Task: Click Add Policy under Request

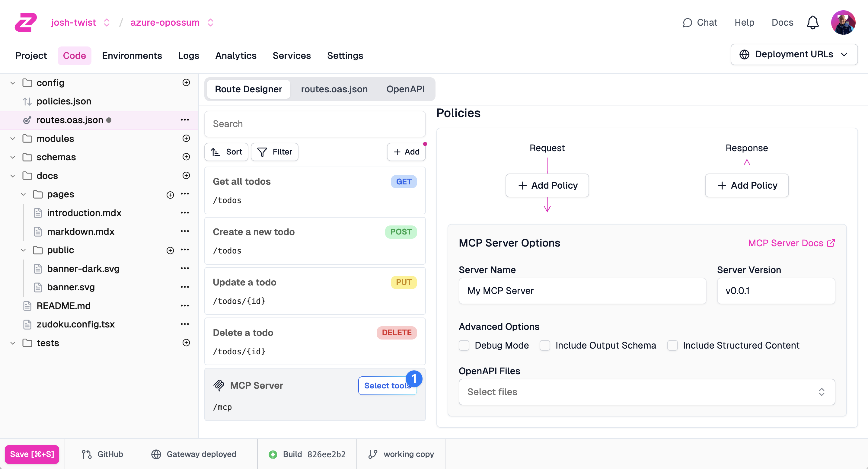Action: [547, 185]
